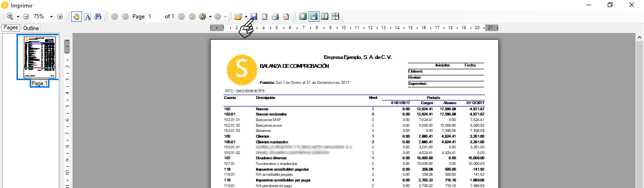The height and width of the screenshot is (188, 644).
Task: Switch to multiple pages grid view
Action: [335, 16]
